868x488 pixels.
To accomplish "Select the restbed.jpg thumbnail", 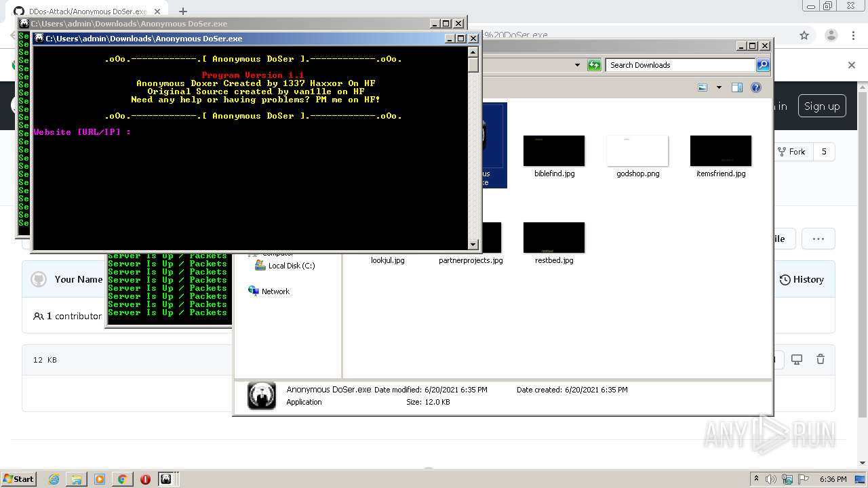I will [554, 237].
